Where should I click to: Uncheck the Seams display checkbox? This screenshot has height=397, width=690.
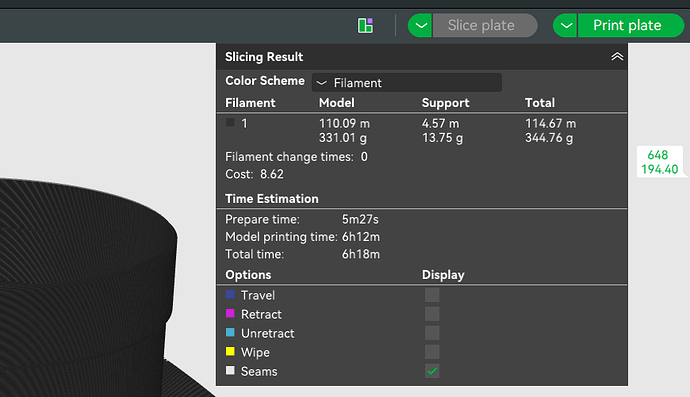pyautogui.click(x=432, y=371)
